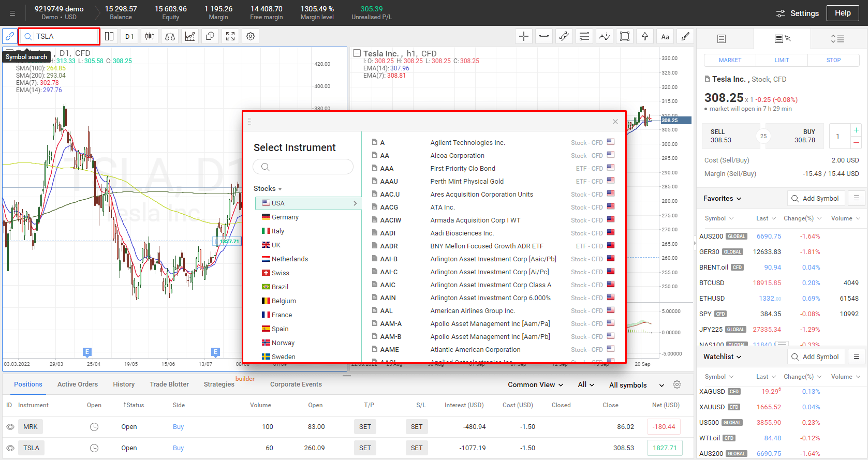
Task: Expand the chart to fullscreen
Action: (230, 36)
